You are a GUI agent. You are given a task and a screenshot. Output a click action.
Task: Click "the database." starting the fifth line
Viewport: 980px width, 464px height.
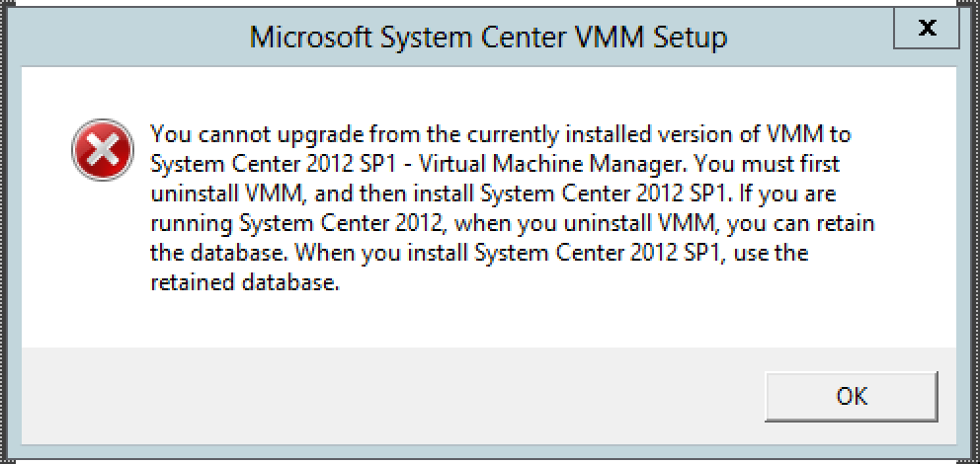point(220,254)
